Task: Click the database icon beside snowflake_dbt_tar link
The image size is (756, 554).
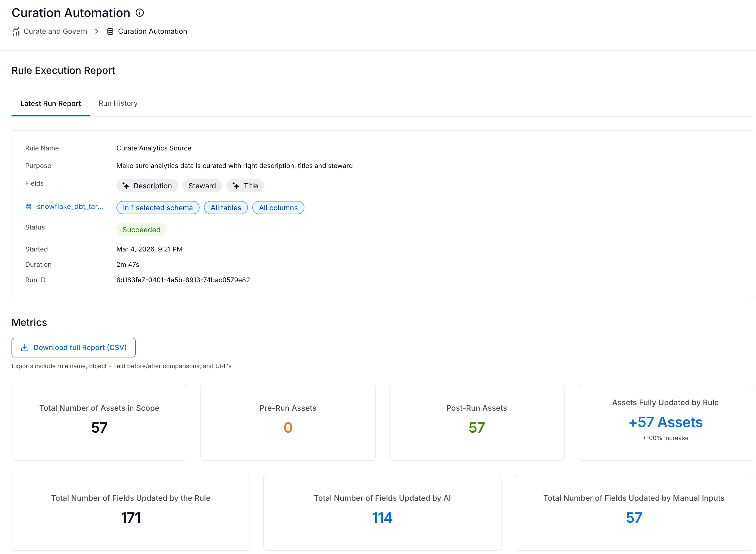Action: pyautogui.click(x=29, y=206)
